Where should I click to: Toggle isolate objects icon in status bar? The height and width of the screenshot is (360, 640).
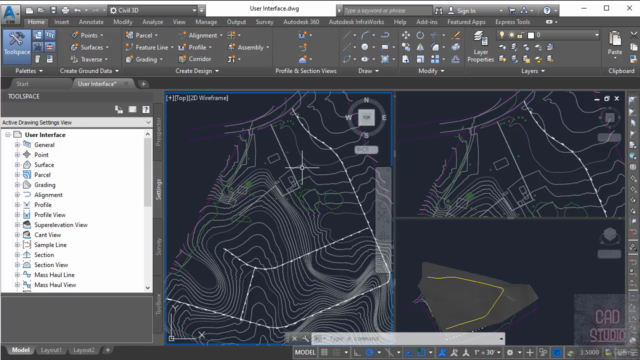[543, 352]
